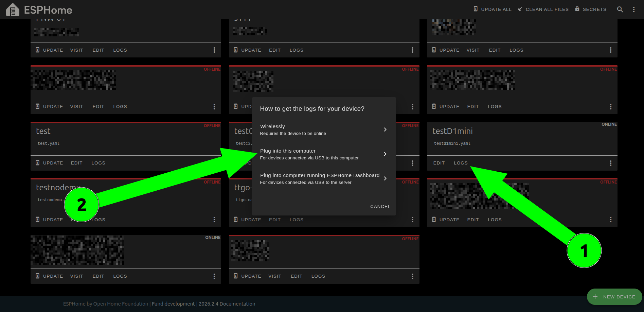Click Clean All Files broom icon
Viewport: 644px width, 312px height.
(520, 9)
